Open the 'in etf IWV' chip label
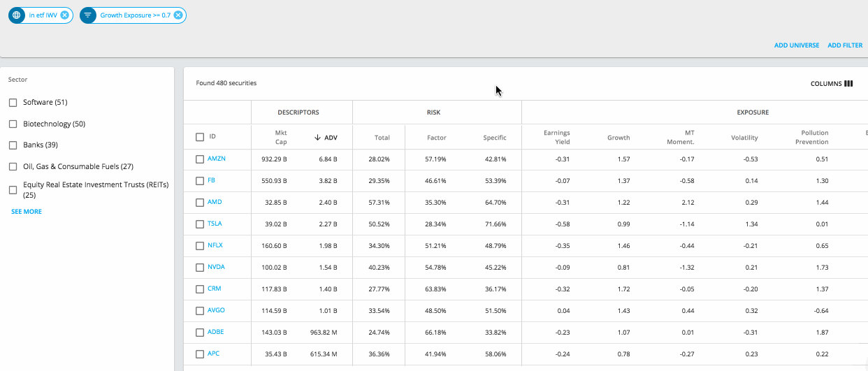The width and height of the screenshot is (868, 371). pyautogui.click(x=43, y=15)
